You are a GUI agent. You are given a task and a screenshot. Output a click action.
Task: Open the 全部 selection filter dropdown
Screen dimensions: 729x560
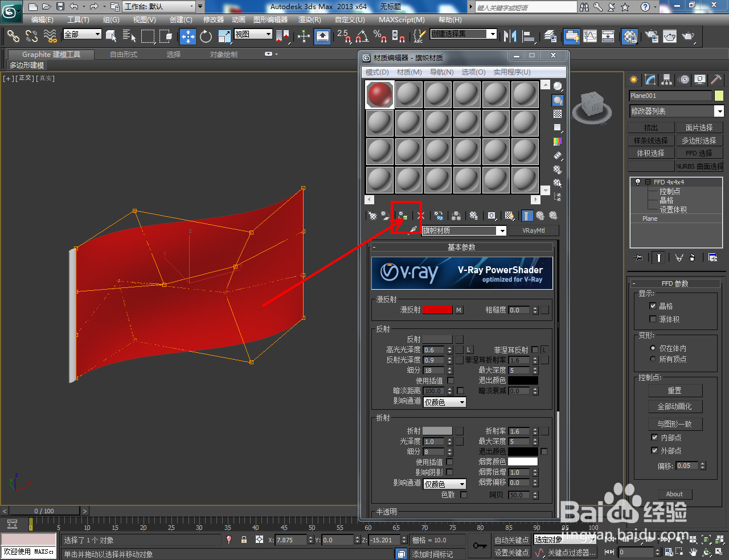(x=82, y=34)
